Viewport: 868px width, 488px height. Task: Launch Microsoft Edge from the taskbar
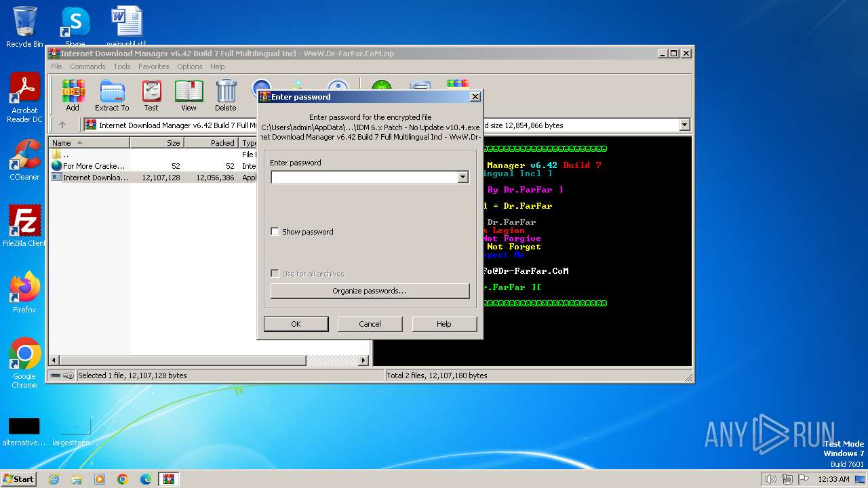[x=146, y=479]
